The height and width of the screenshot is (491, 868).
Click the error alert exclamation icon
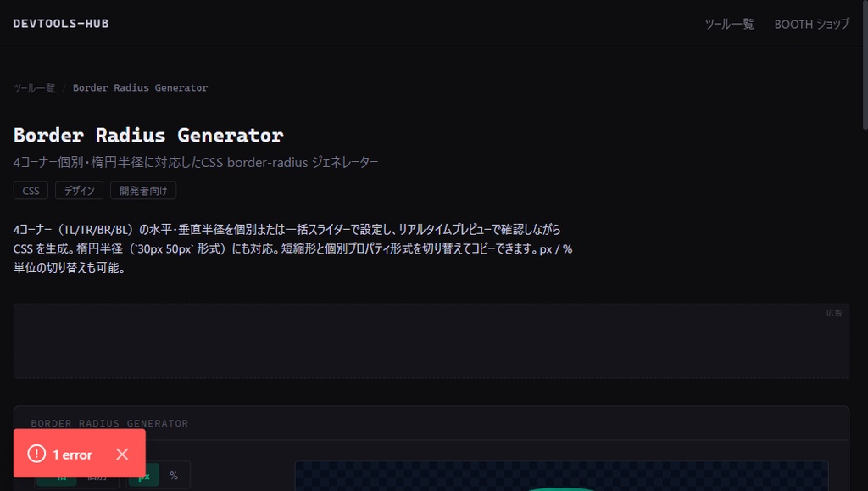tap(36, 454)
